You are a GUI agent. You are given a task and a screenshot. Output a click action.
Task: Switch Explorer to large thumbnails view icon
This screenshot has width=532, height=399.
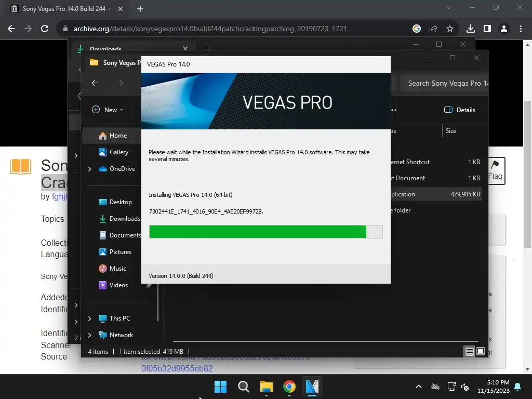tap(481, 352)
